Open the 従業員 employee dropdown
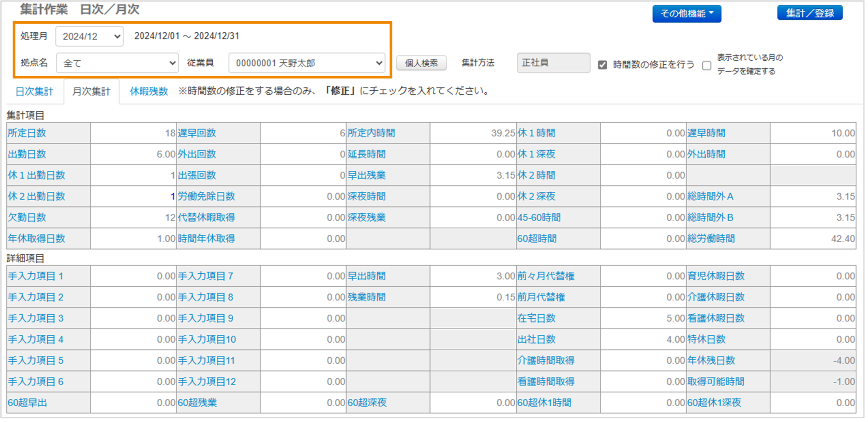This screenshot has height=422, width=868. point(307,63)
